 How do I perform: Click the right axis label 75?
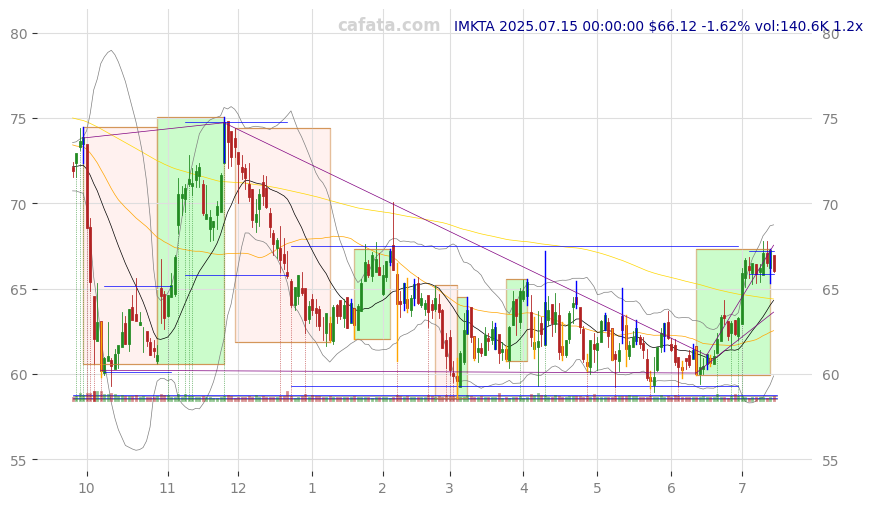pyautogui.click(x=830, y=119)
